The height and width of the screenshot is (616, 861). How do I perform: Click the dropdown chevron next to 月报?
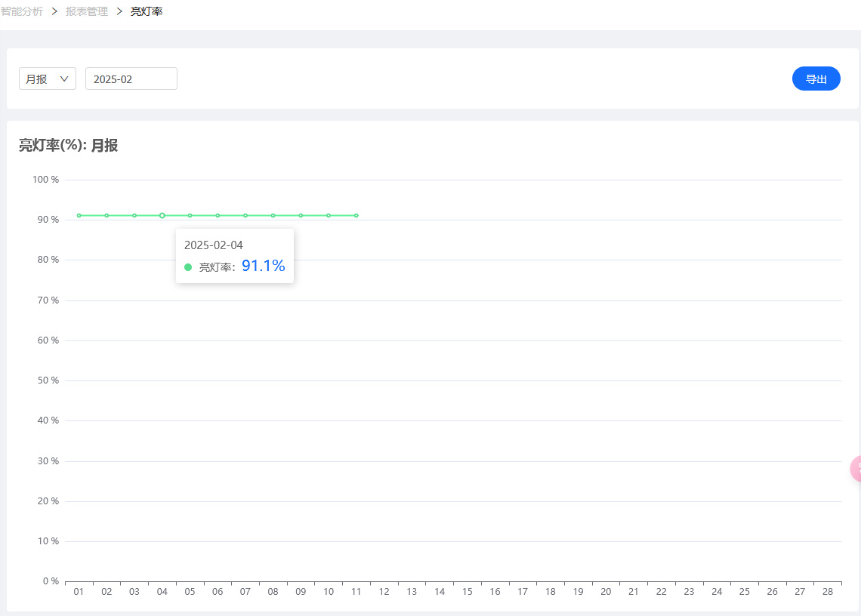pyautogui.click(x=64, y=79)
